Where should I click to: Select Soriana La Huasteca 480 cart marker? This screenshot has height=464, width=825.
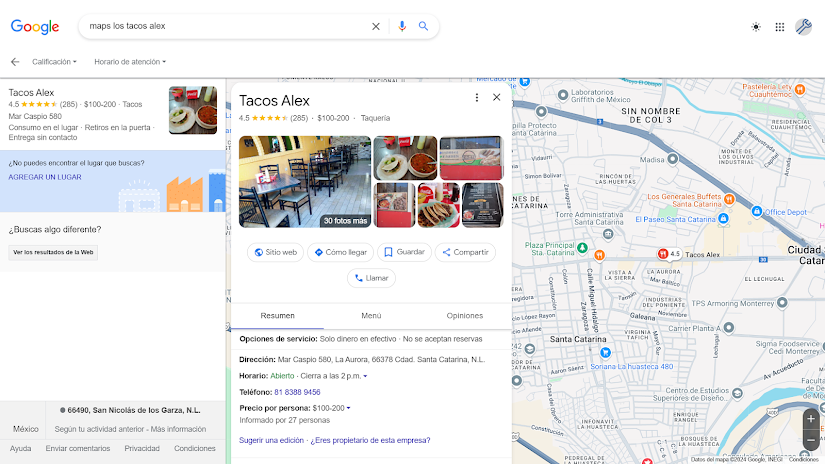point(605,352)
